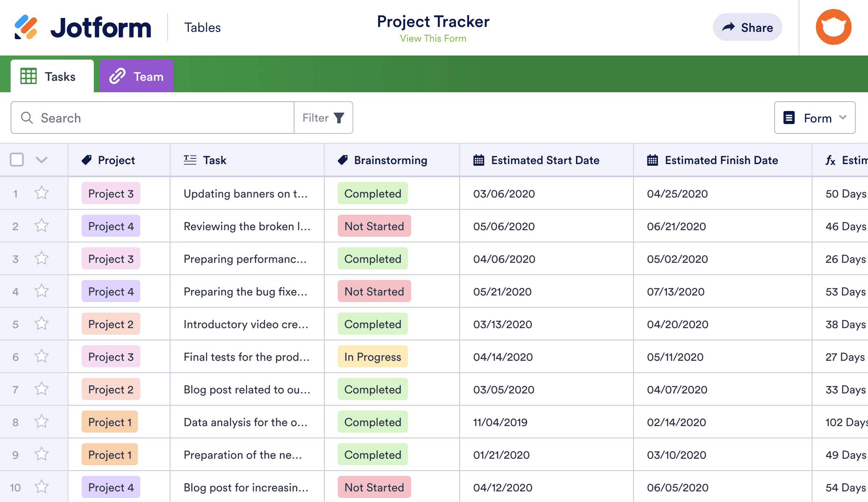This screenshot has height=502, width=868.
Task: Switch to the Team tab
Action: coord(137,76)
